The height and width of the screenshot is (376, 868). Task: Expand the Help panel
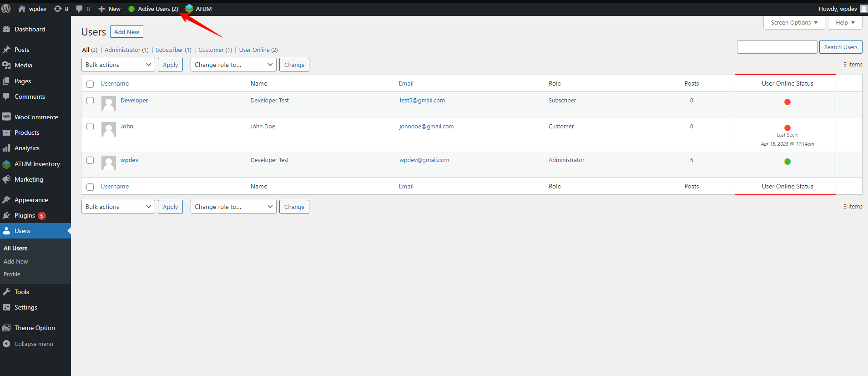tap(845, 23)
